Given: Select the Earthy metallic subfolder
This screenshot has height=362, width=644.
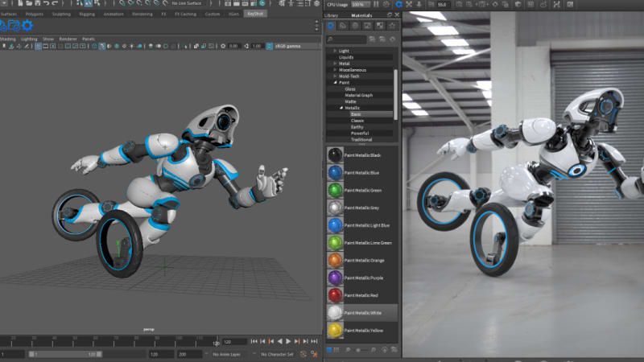Looking at the screenshot, I should click(357, 127).
